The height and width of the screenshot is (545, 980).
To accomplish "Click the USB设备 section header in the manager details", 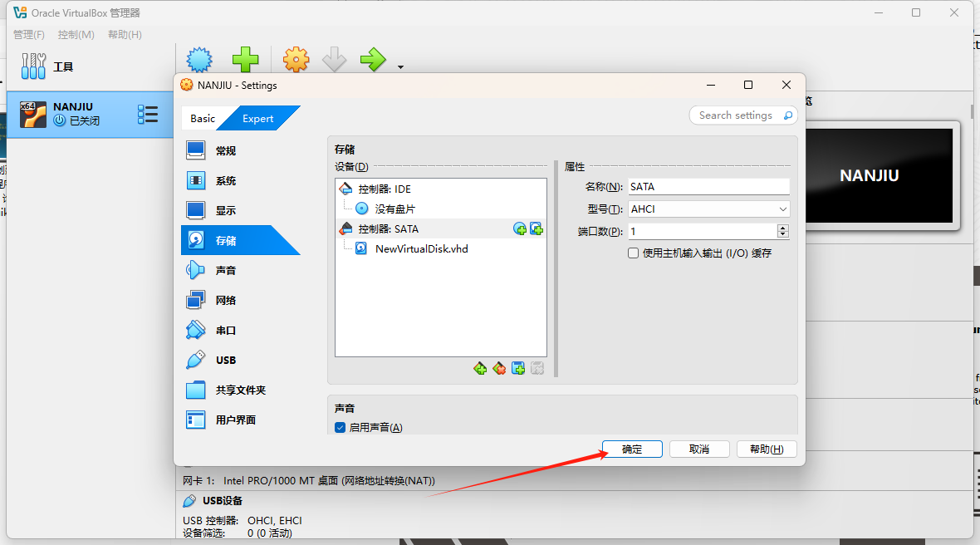I will (x=223, y=501).
